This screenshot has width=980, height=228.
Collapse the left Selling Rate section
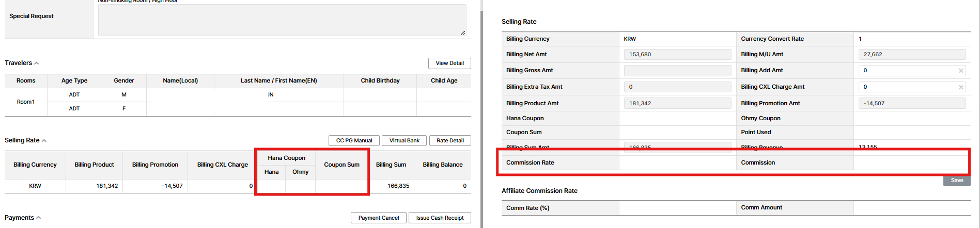click(44, 141)
